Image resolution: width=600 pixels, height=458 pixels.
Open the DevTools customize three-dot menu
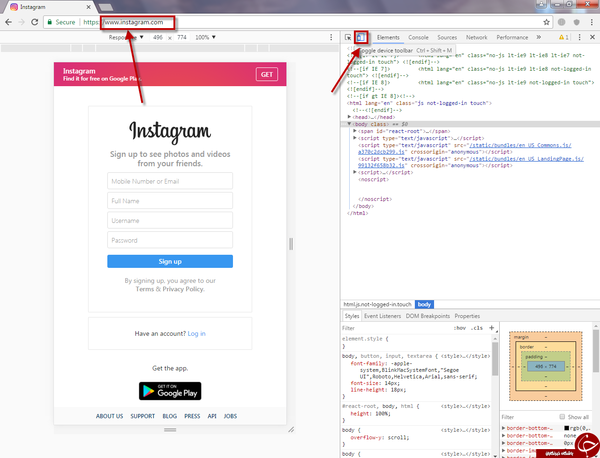[x=579, y=37]
